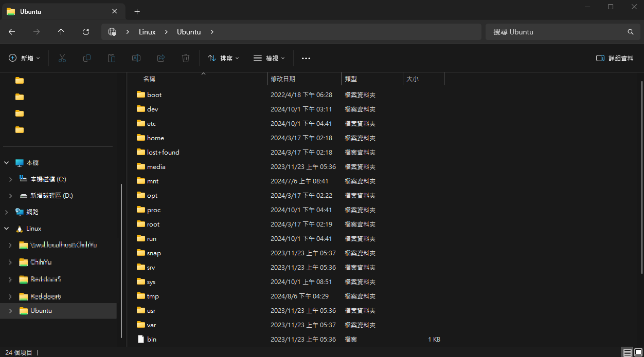The height and width of the screenshot is (357, 644).
Task: Sort by the 類型 column header
Action: pos(351,79)
